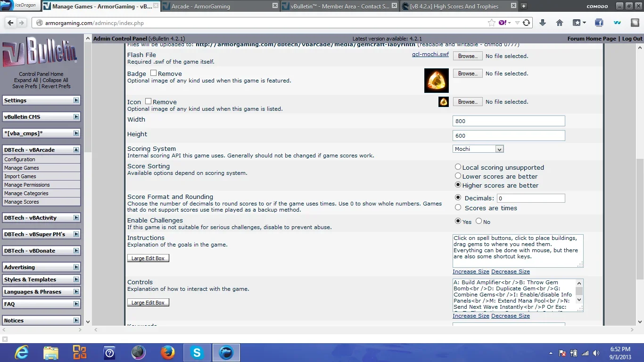The image size is (644, 362).
Task: Browse for a Badge image file
Action: [468, 74]
